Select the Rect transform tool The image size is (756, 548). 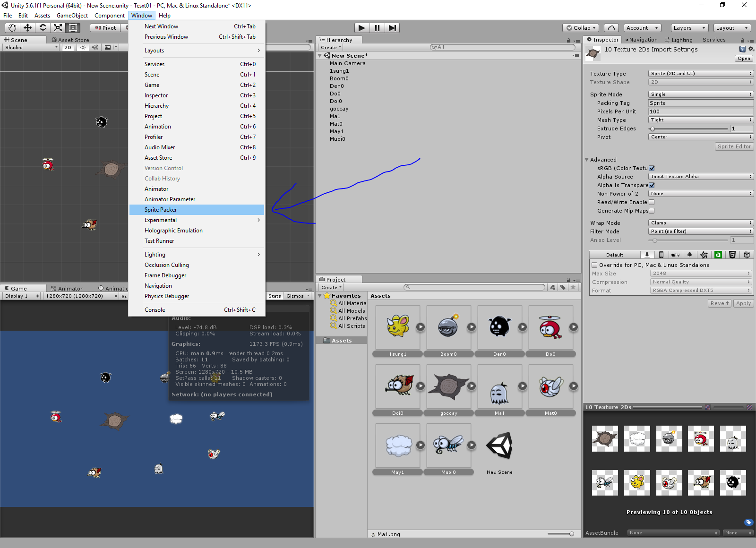pos(73,27)
